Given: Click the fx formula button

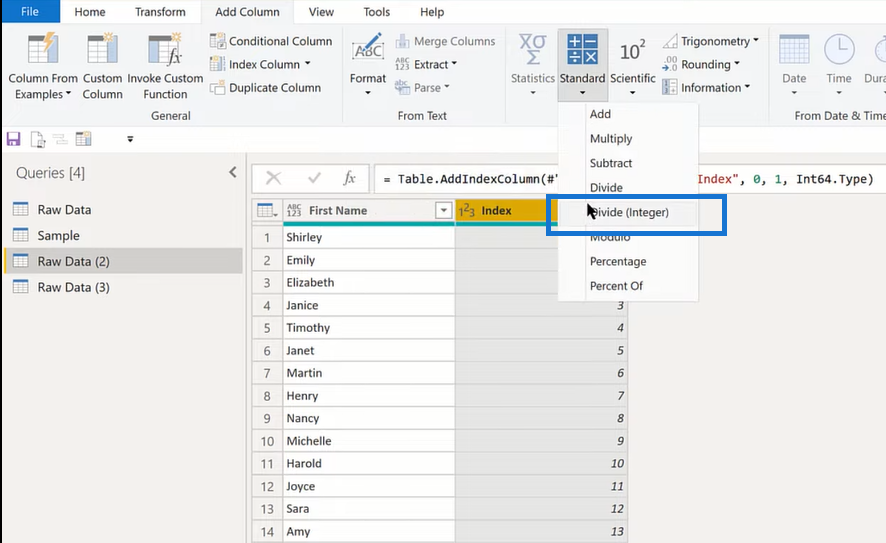Looking at the screenshot, I should tap(349, 179).
